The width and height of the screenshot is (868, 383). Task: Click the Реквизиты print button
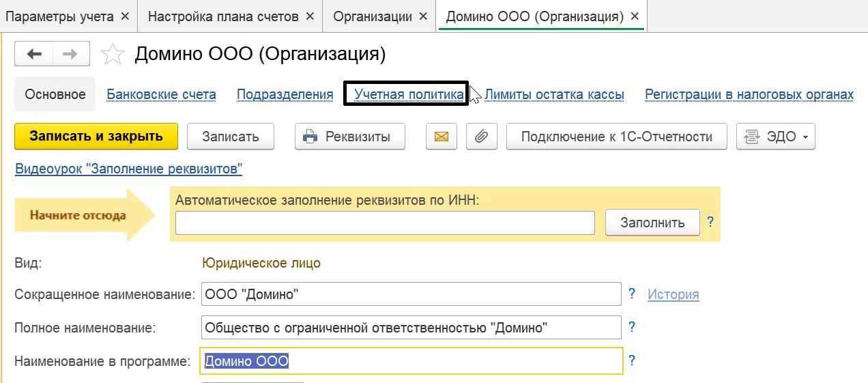click(350, 137)
